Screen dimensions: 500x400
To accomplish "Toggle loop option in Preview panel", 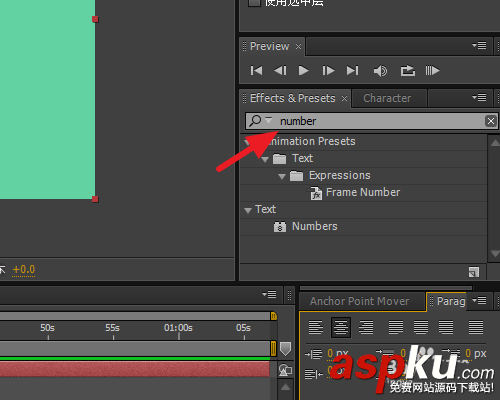I will pyautogui.click(x=407, y=71).
